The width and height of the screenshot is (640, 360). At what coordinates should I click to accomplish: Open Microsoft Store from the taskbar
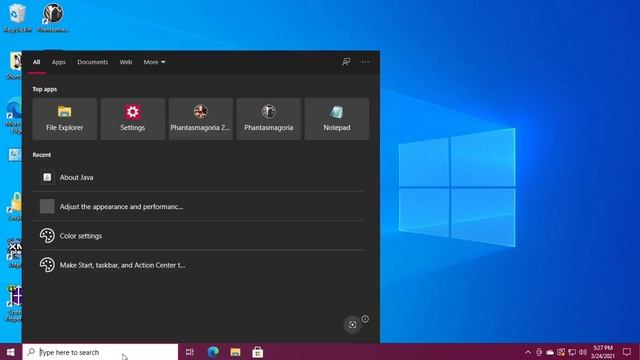tap(258, 352)
